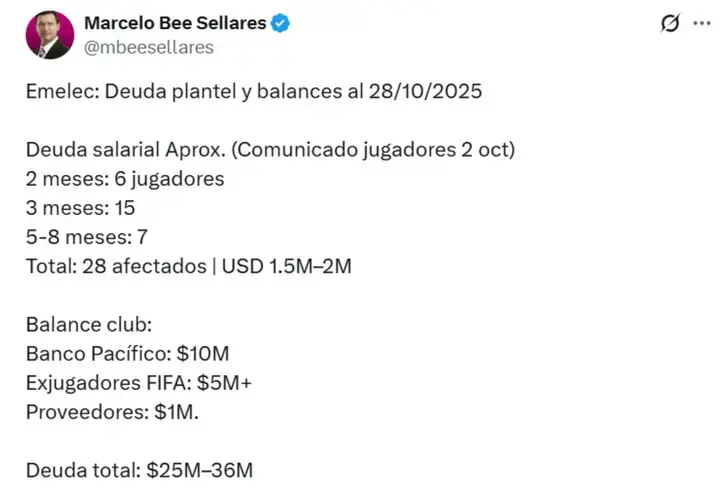Viewport: 728px width, 488px height.
Task: Click the 'Total: 28 afectados' text
Action: [113, 266]
